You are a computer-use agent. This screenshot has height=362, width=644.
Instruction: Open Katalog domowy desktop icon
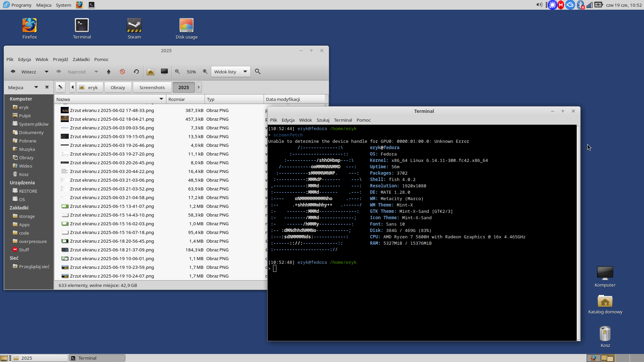coord(605,304)
